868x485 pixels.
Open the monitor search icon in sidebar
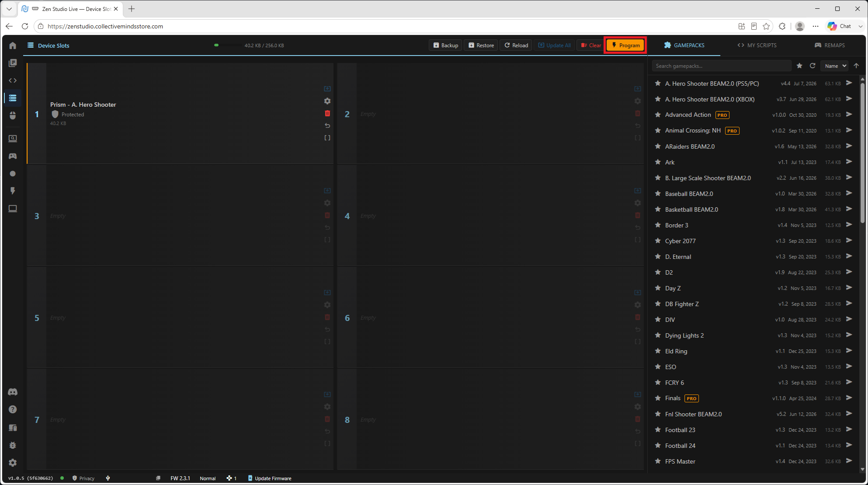pyautogui.click(x=13, y=139)
